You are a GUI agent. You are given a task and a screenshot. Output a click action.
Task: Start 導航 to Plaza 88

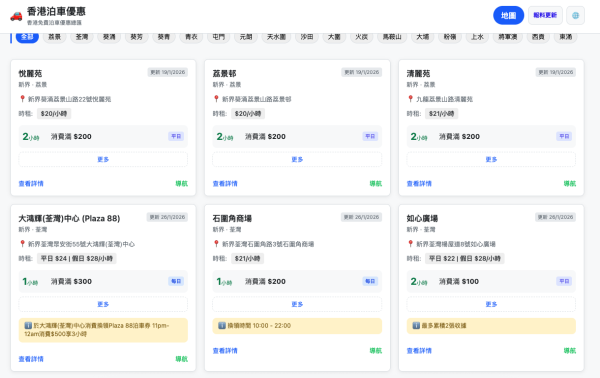pyautogui.click(x=181, y=359)
